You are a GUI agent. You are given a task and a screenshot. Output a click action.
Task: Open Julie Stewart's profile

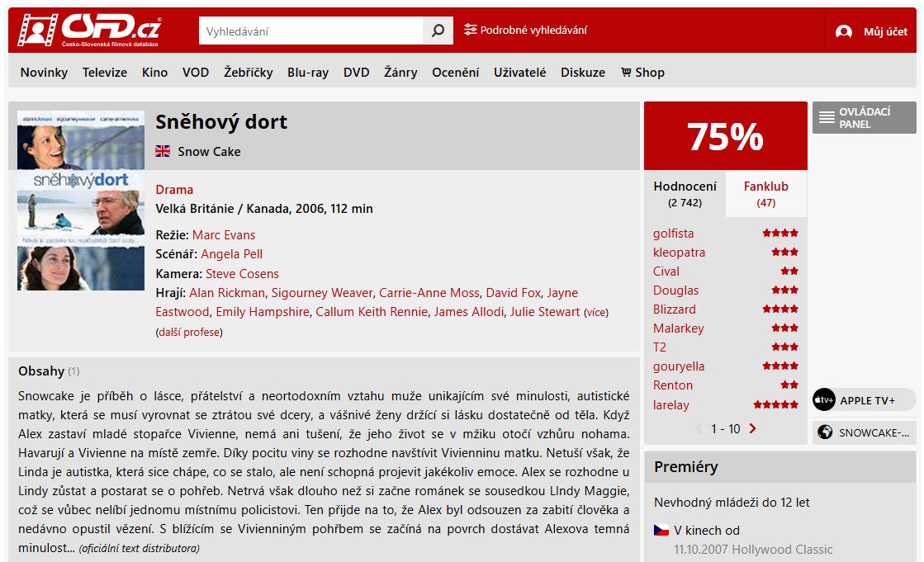545,312
